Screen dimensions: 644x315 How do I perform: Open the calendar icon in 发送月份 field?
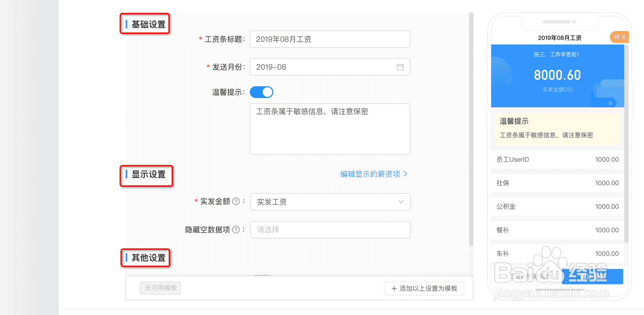coord(400,67)
